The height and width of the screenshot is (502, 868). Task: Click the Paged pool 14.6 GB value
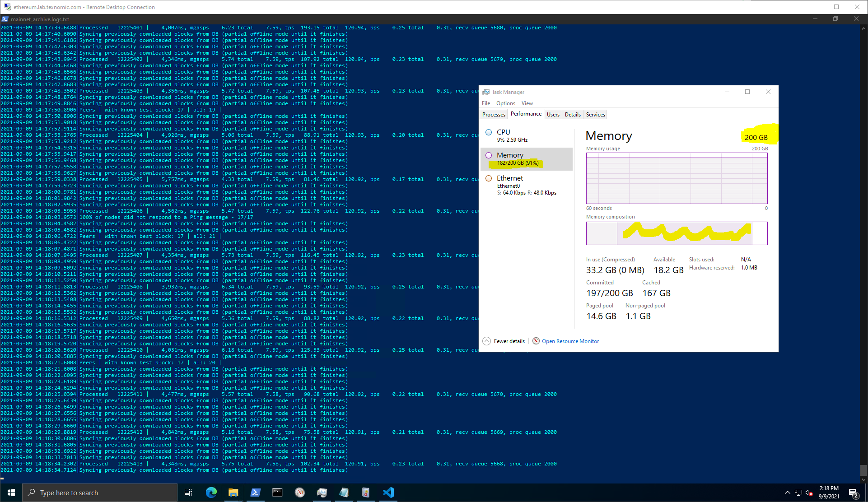tap(601, 316)
